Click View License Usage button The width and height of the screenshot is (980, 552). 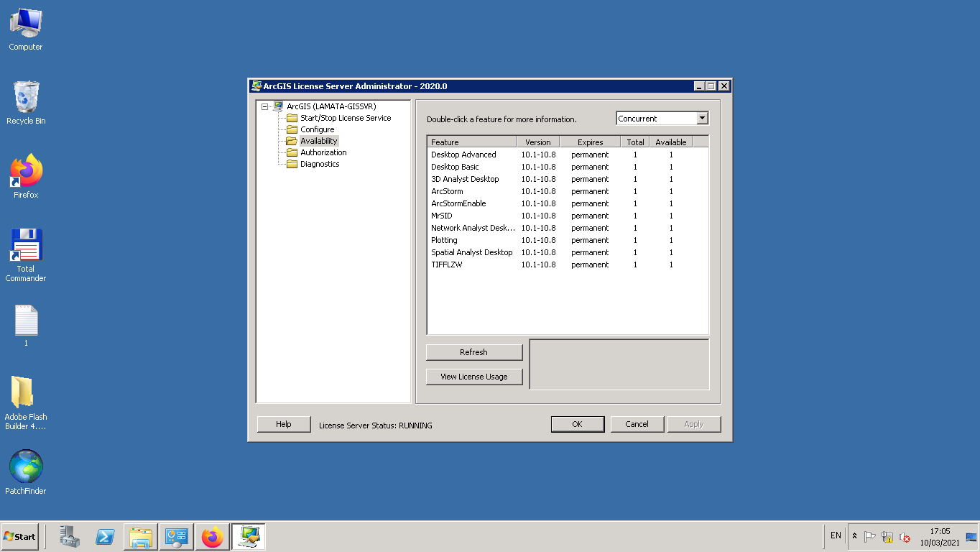pos(474,377)
